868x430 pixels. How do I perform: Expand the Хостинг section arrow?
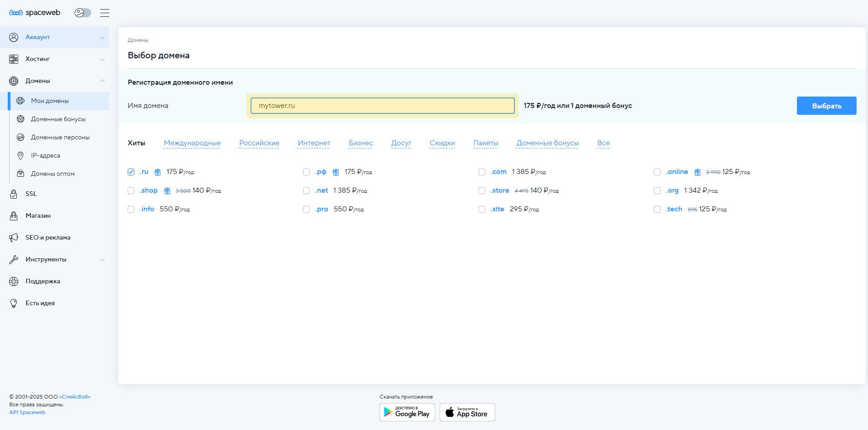(103, 59)
